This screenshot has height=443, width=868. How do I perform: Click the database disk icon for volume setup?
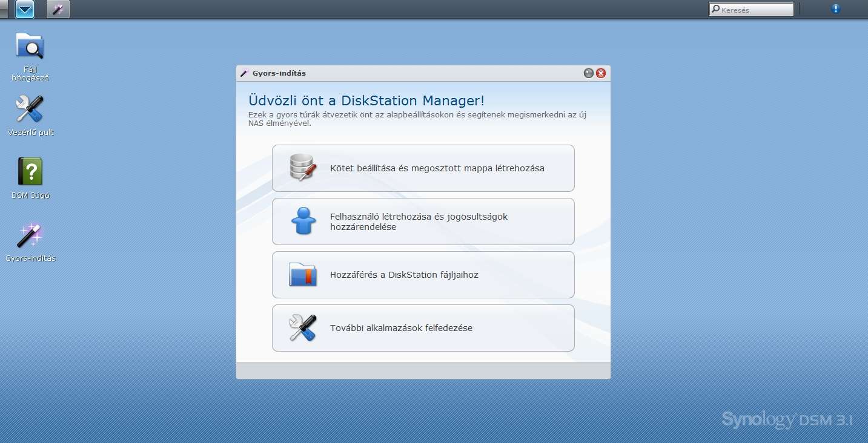click(x=303, y=168)
